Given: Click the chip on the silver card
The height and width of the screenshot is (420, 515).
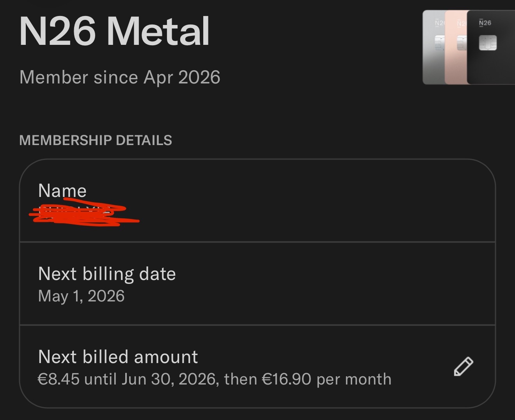Looking at the screenshot, I should [x=439, y=43].
